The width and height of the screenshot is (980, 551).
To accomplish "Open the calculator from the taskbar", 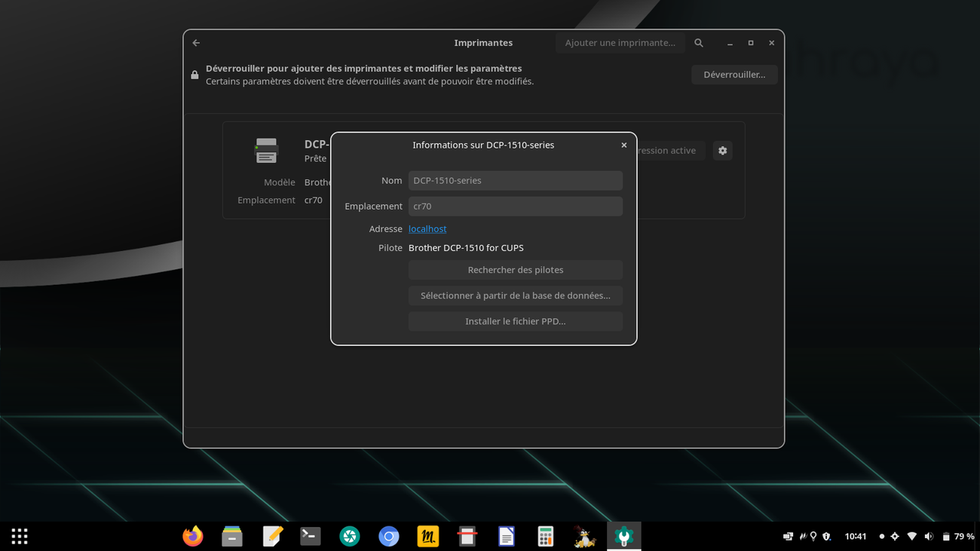I will tap(545, 536).
